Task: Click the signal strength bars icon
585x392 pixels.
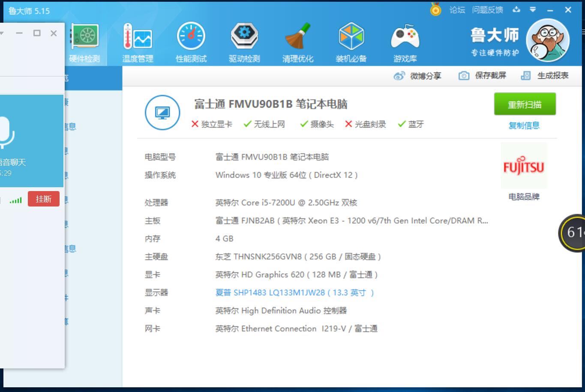Action: click(16, 200)
